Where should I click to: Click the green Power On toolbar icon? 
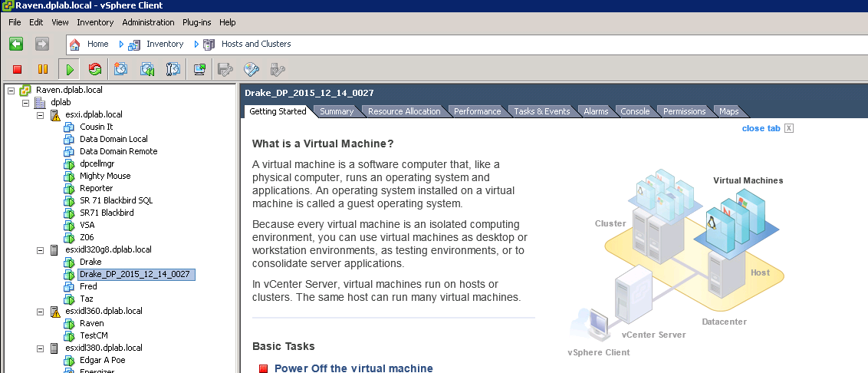click(x=69, y=69)
